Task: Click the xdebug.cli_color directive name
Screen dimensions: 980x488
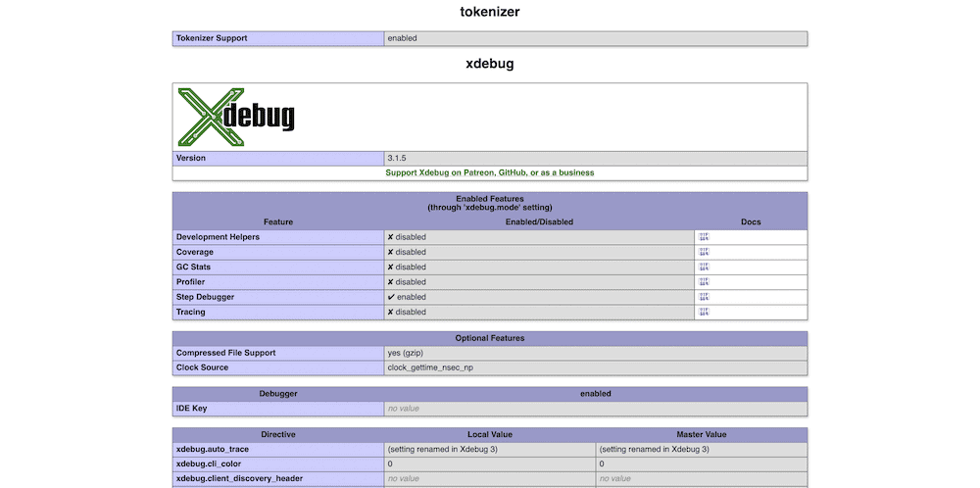Action: pyautogui.click(x=210, y=464)
